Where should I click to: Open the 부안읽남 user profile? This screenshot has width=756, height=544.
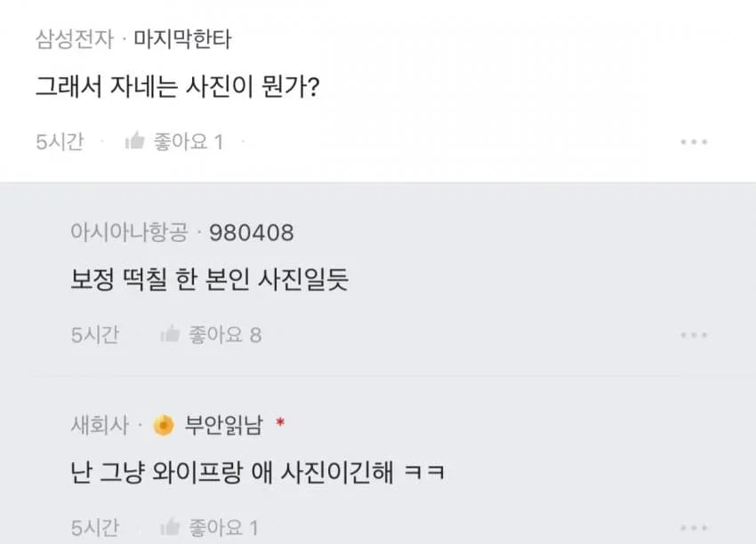coord(223,426)
